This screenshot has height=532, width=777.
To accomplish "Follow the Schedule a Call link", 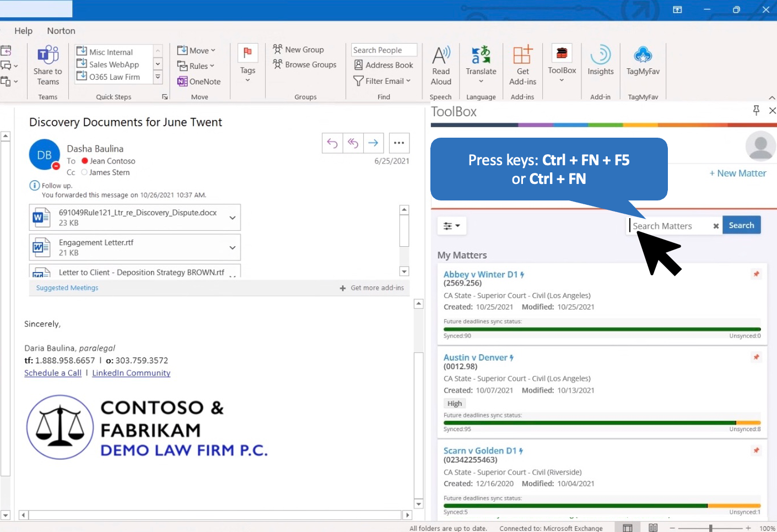I will [53, 373].
